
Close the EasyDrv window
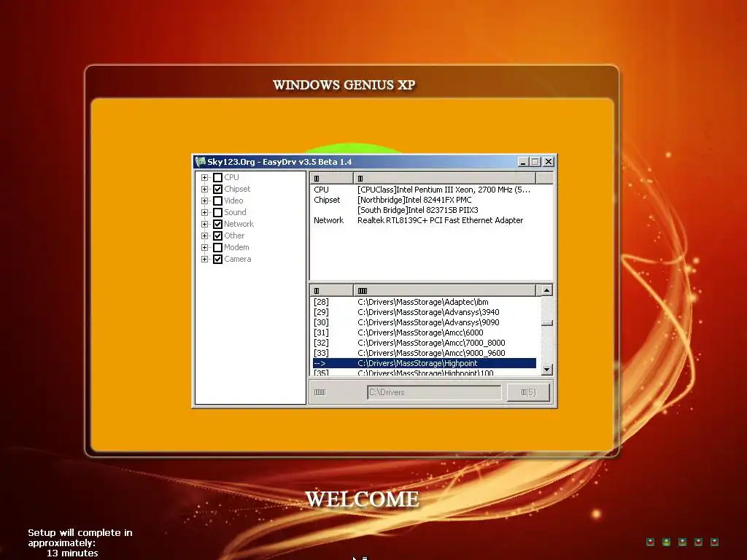549,162
